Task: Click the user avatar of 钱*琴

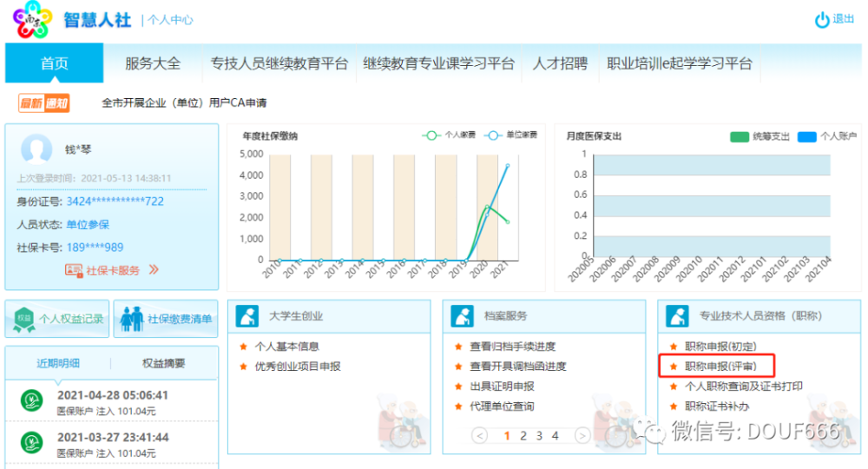Action: (x=36, y=149)
